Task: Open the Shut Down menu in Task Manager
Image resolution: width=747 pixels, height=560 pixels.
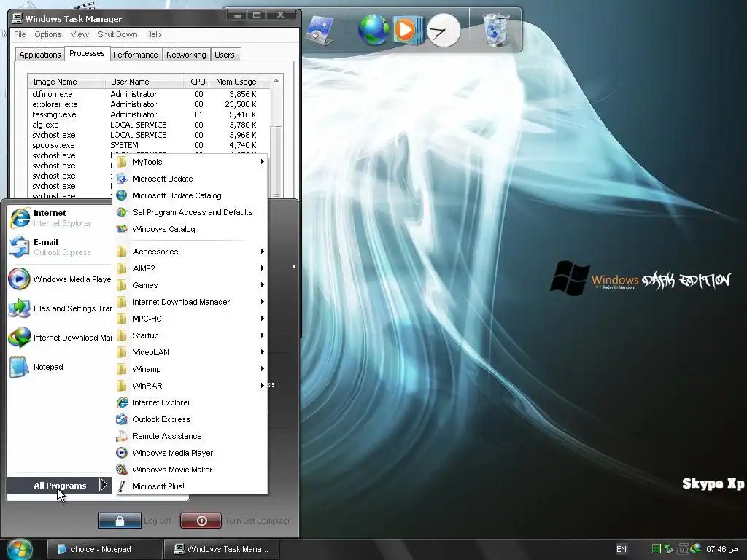Action: 117,34
